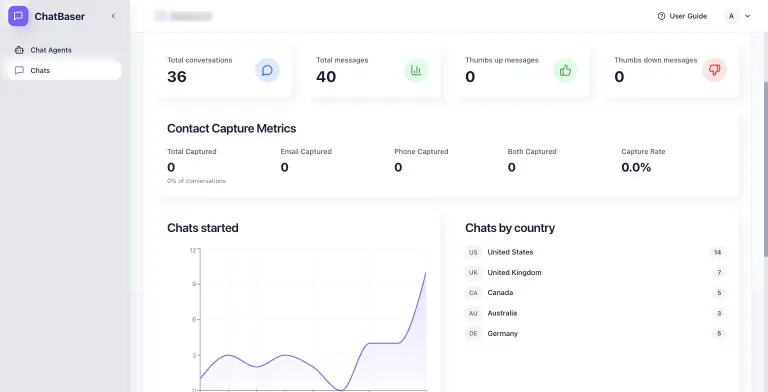
Task: Click the United Kingdom count badge 7
Action: tap(719, 272)
